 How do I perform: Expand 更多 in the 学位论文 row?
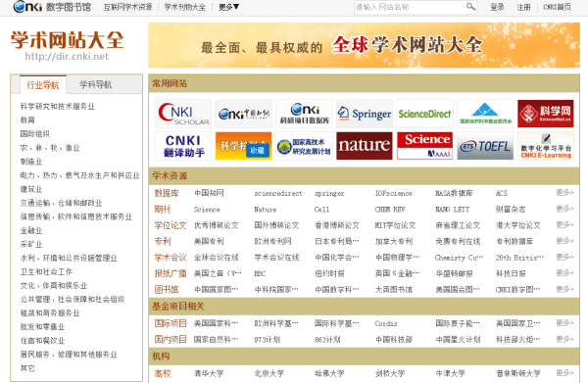tap(564, 225)
